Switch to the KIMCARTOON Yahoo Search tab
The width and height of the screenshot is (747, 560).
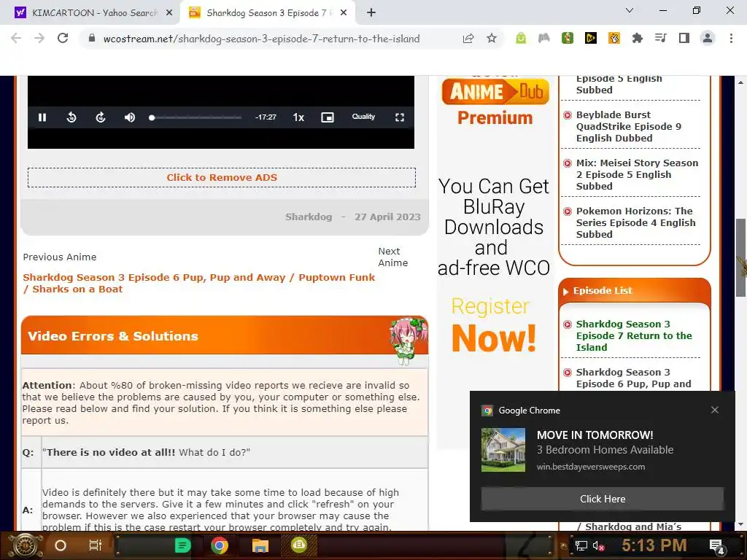coord(94,13)
